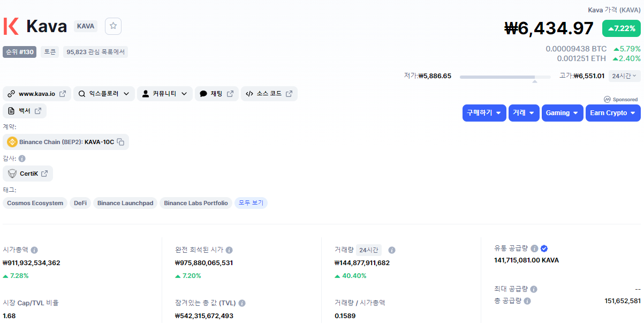Click the low-high price range bar
The height and width of the screenshot is (331, 644).
(x=505, y=77)
